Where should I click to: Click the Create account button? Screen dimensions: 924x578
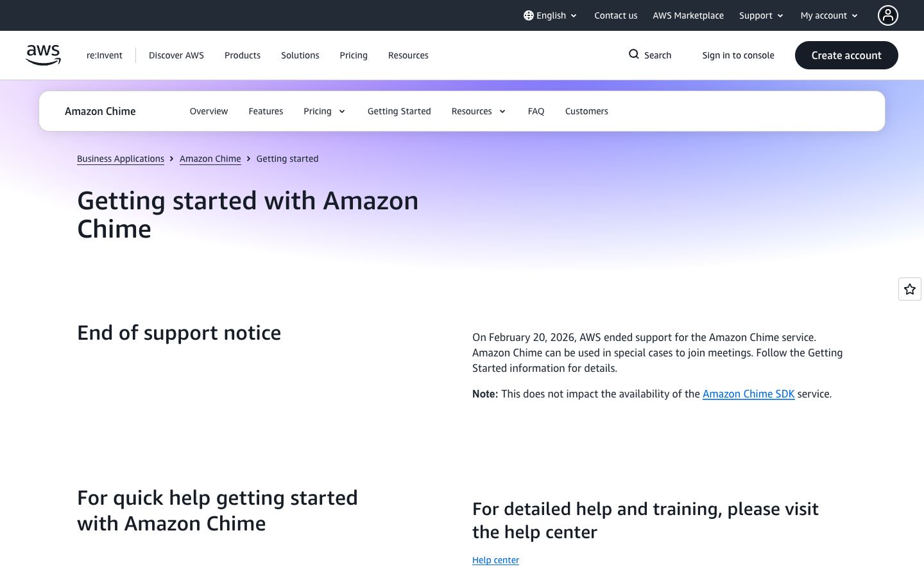coord(846,55)
